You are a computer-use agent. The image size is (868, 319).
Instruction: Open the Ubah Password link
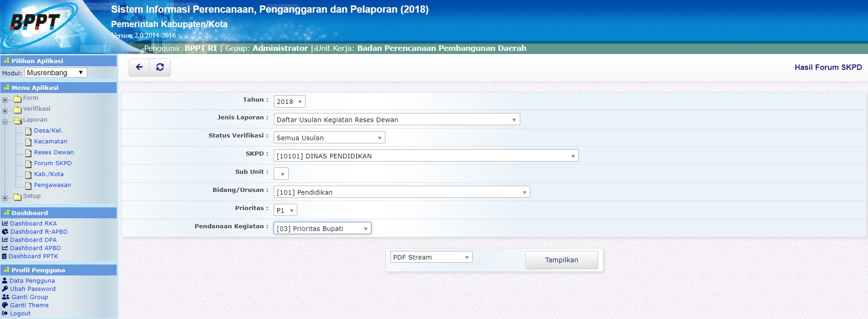(33, 289)
